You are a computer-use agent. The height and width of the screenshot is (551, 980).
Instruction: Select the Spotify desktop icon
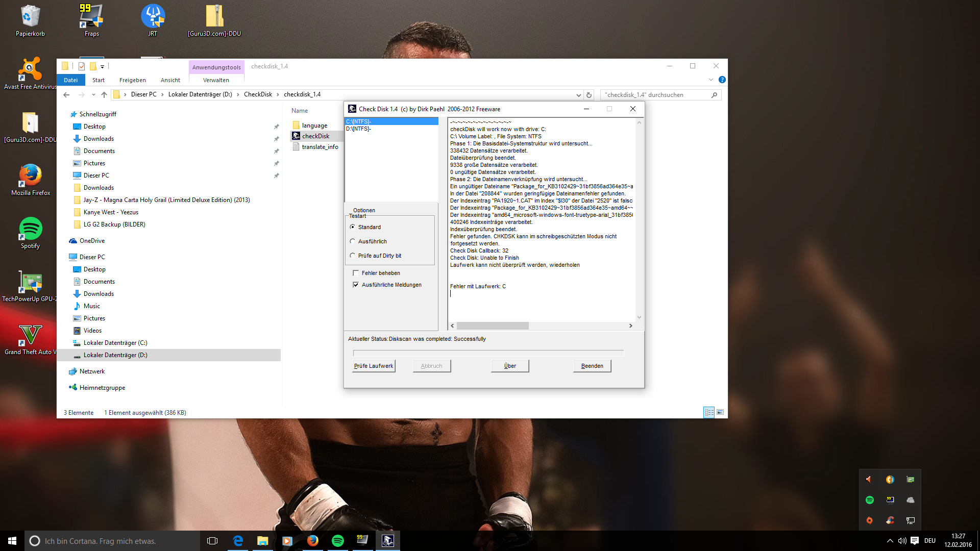point(31,229)
